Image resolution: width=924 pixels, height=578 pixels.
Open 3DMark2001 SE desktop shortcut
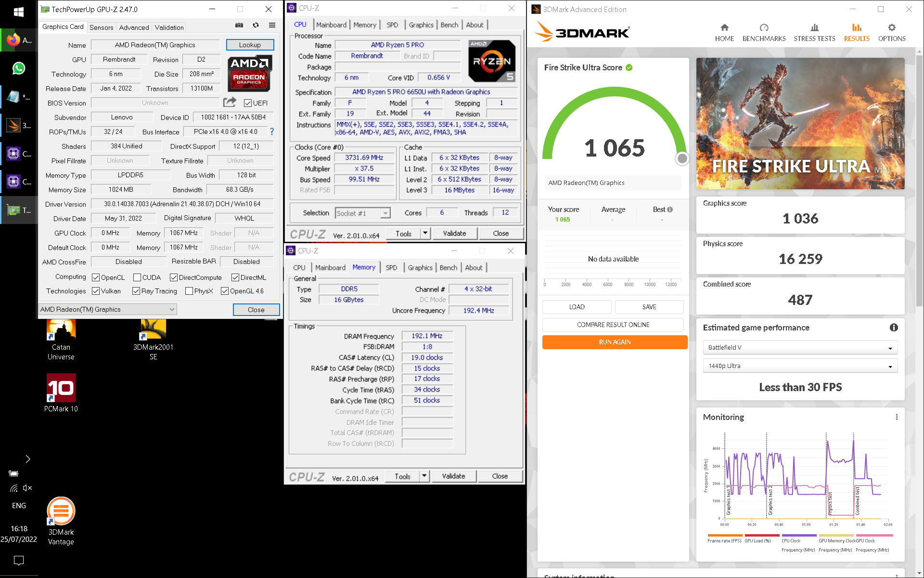click(x=153, y=340)
